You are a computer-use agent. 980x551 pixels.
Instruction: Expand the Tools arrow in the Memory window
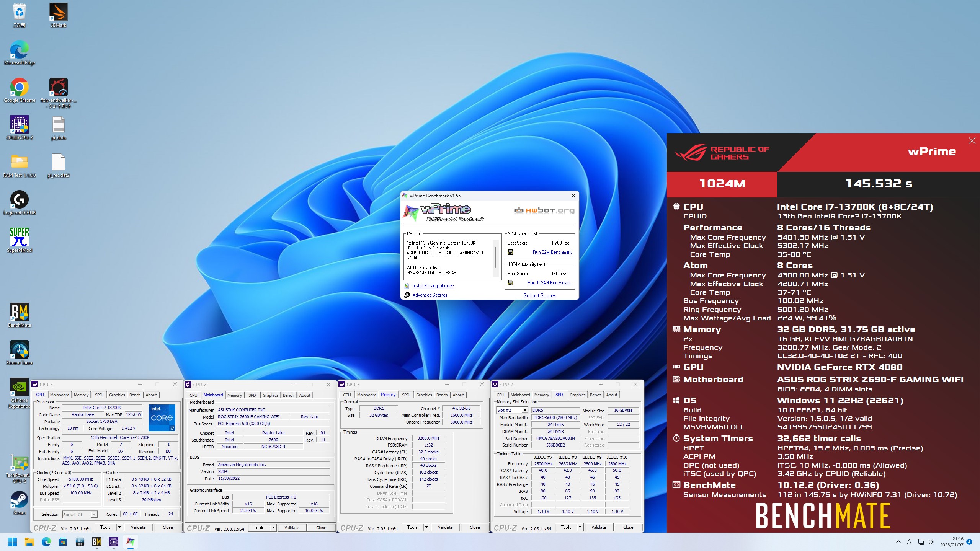click(426, 527)
